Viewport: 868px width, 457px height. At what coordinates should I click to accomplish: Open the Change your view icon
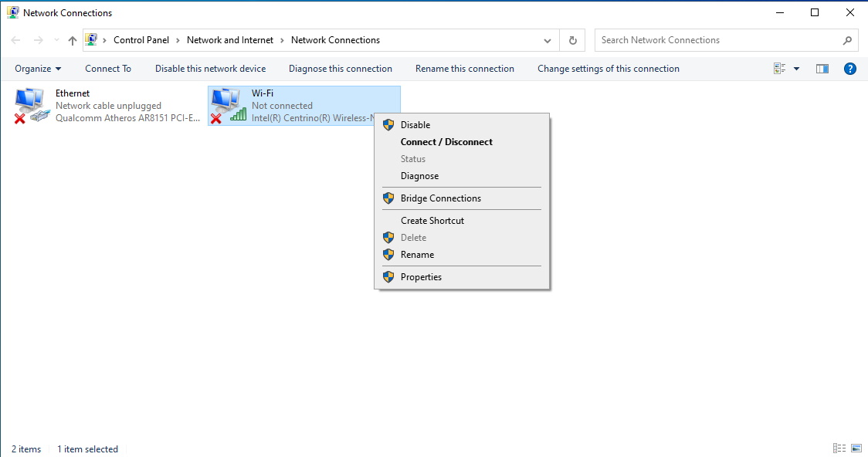coord(782,68)
